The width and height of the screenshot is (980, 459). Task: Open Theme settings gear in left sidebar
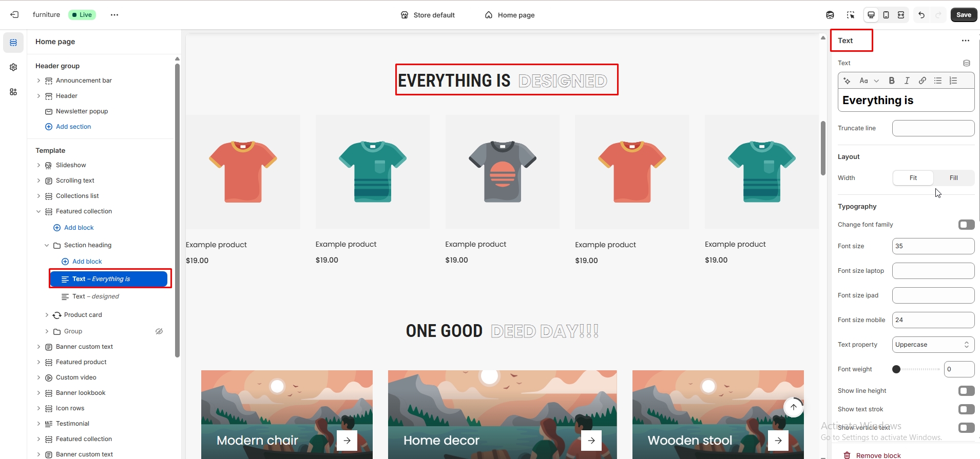click(13, 67)
